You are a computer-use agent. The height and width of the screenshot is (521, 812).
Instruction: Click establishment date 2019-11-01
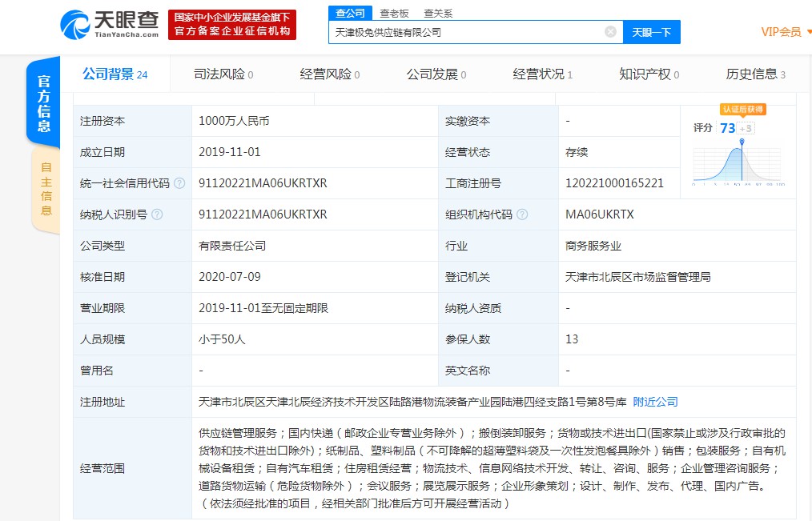pos(229,152)
